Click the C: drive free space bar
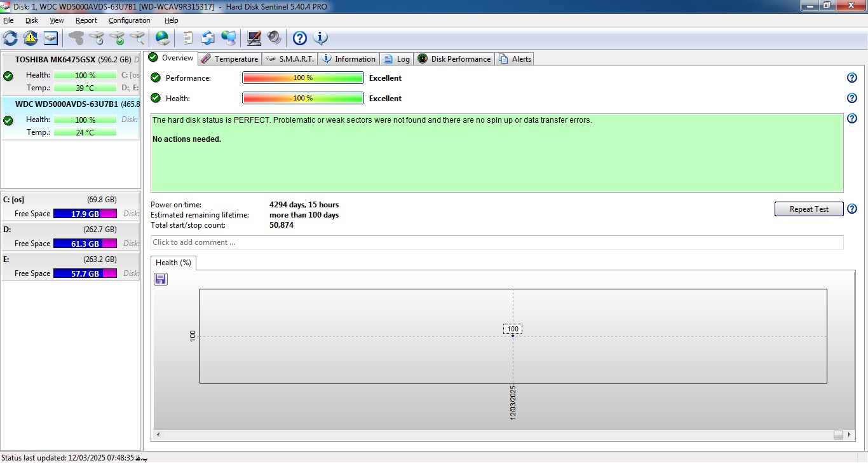Screen dimensions: 868x463 point(85,214)
